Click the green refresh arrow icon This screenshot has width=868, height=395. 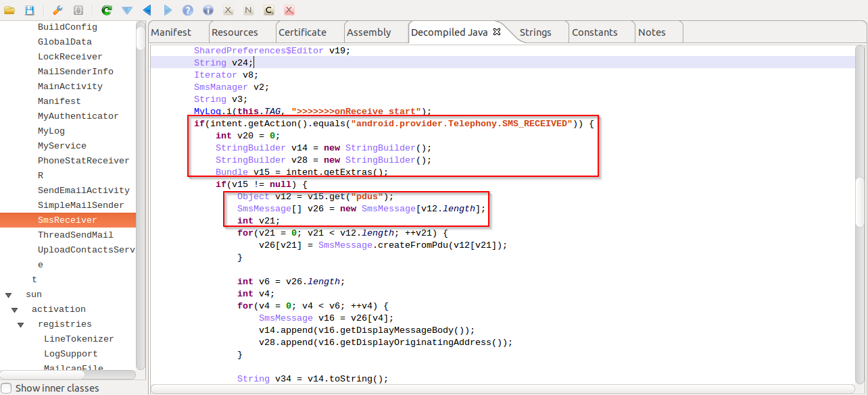click(106, 10)
